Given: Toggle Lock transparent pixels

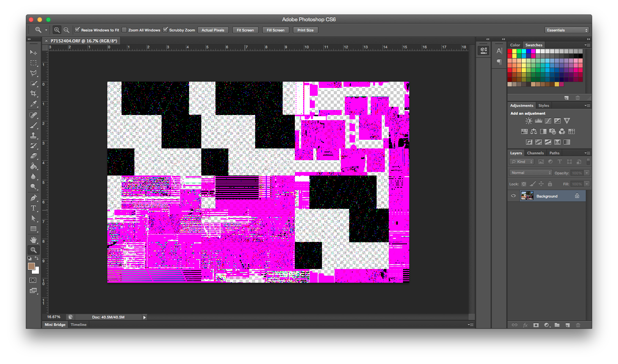Looking at the screenshot, I should 524,184.
